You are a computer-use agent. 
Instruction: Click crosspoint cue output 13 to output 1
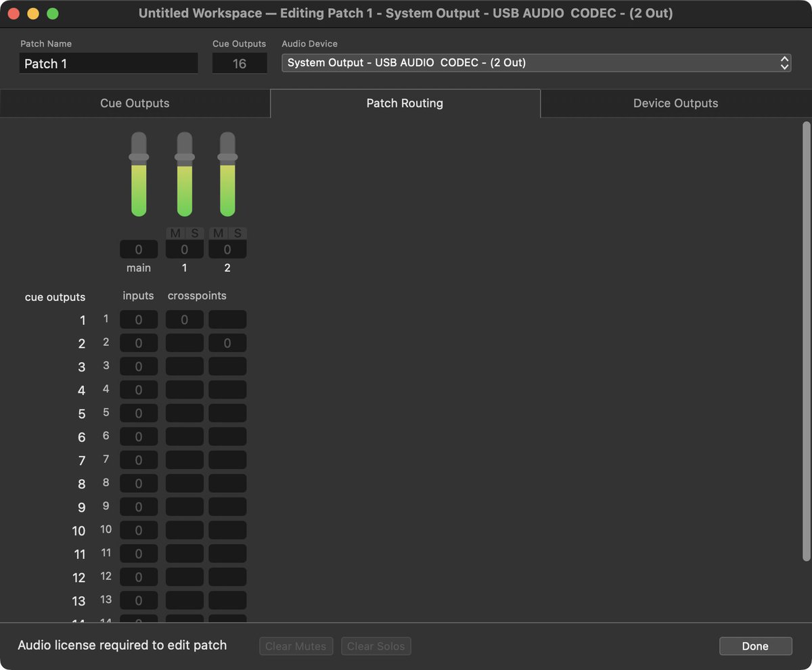click(x=185, y=600)
